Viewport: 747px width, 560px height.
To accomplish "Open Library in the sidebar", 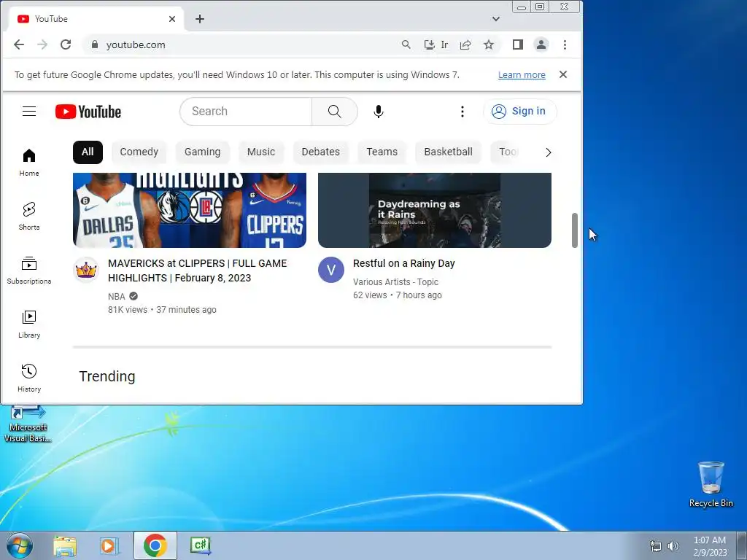I will point(29,324).
